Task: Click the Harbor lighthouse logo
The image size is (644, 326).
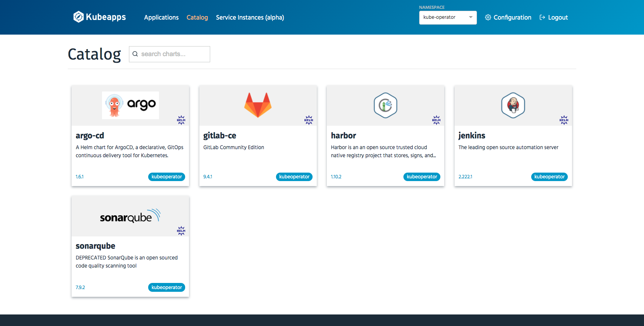Action: click(x=385, y=105)
